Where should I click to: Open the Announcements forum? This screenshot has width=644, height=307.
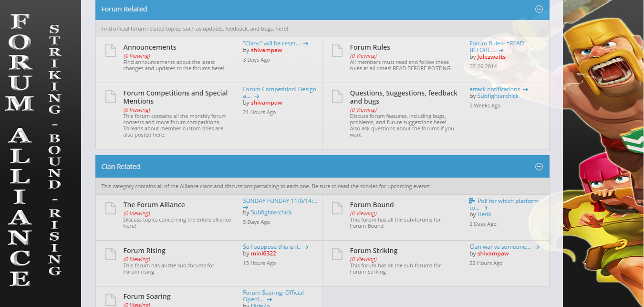pyautogui.click(x=150, y=47)
